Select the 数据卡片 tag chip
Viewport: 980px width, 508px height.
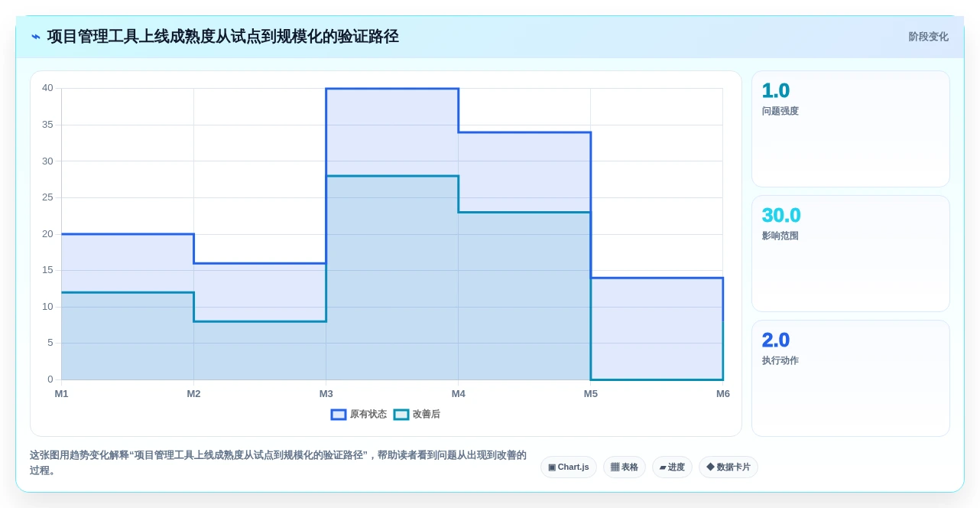tap(728, 467)
